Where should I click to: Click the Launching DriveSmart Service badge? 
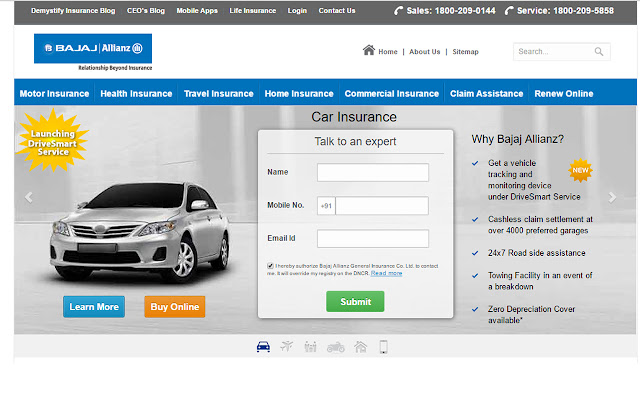click(53, 141)
